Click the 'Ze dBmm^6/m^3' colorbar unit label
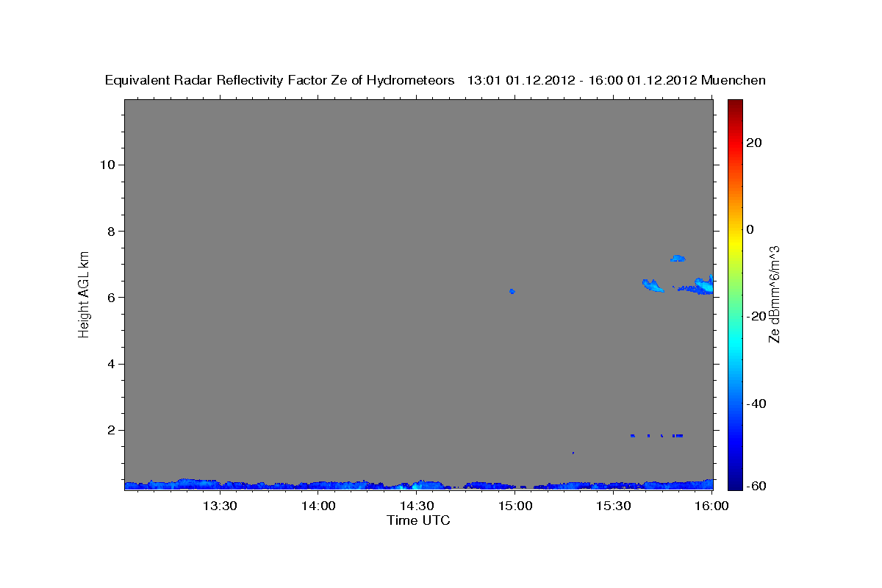Screen dimensions: 882x588 [774, 294]
